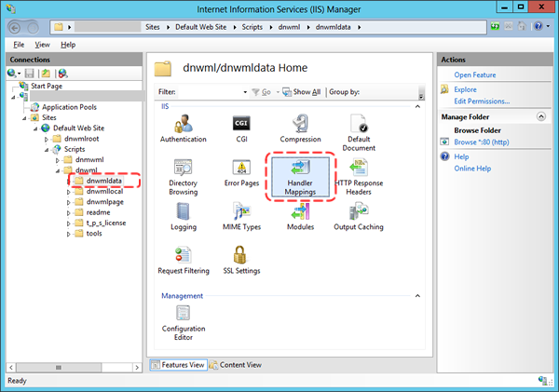Click into the Filter input field

[x=209, y=92]
